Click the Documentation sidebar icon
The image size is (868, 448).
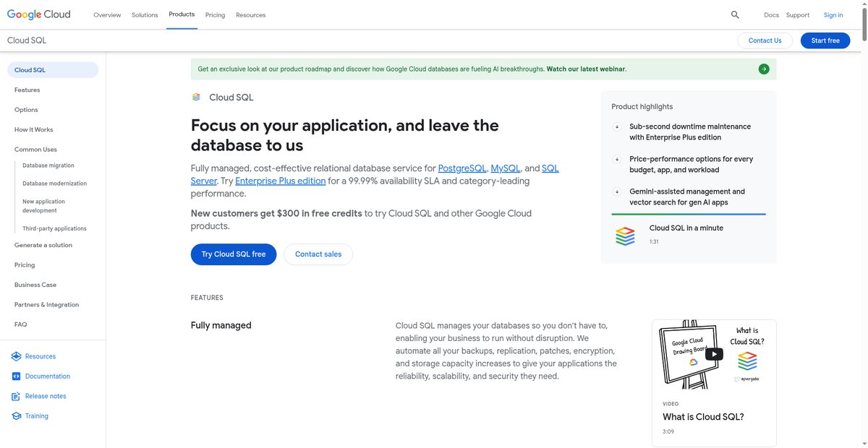(x=16, y=376)
